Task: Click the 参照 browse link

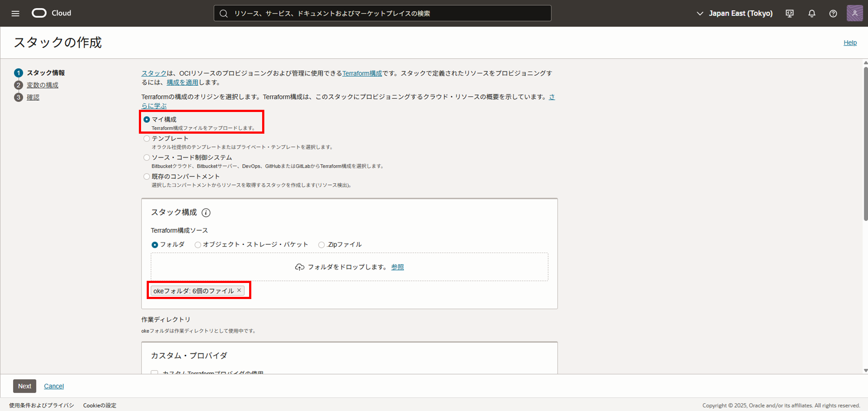Action: pos(398,267)
